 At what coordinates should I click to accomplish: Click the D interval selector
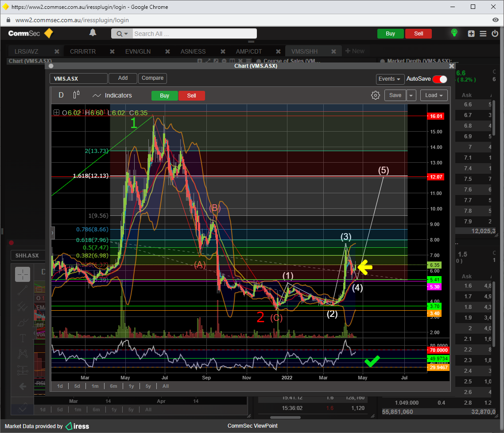click(61, 95)
